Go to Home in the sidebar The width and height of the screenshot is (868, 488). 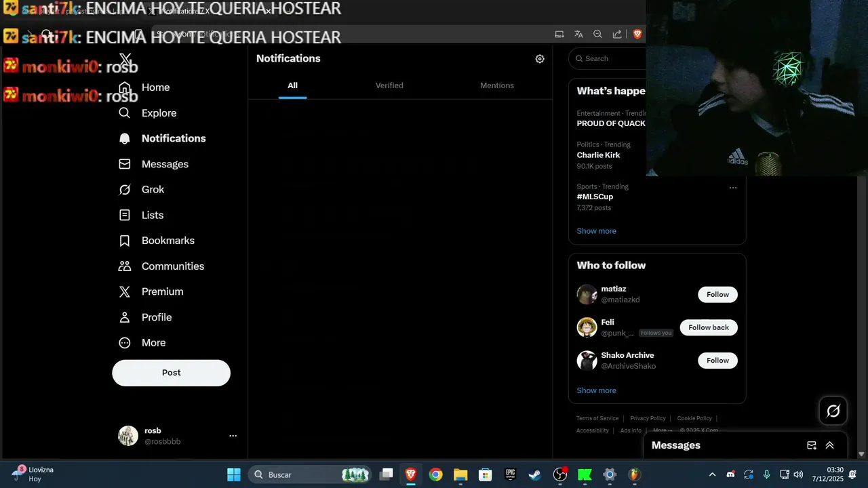click(155, 87)
